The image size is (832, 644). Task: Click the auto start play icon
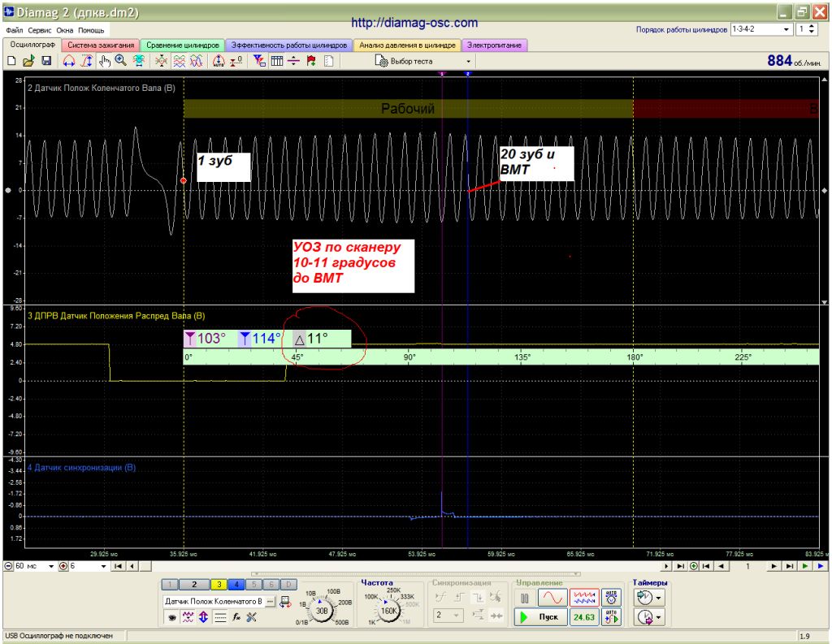[x=611, y=617]
